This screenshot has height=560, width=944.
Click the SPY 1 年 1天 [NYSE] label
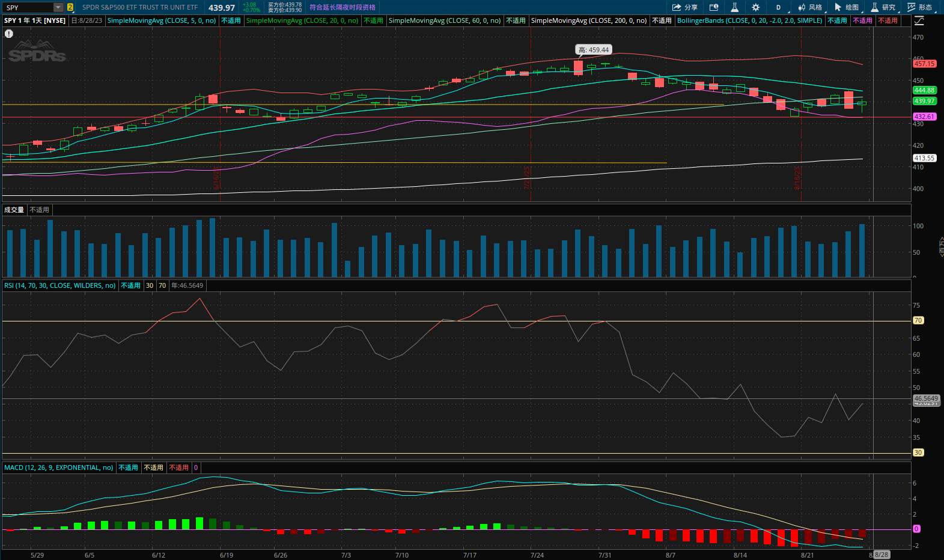pos(35,20)
